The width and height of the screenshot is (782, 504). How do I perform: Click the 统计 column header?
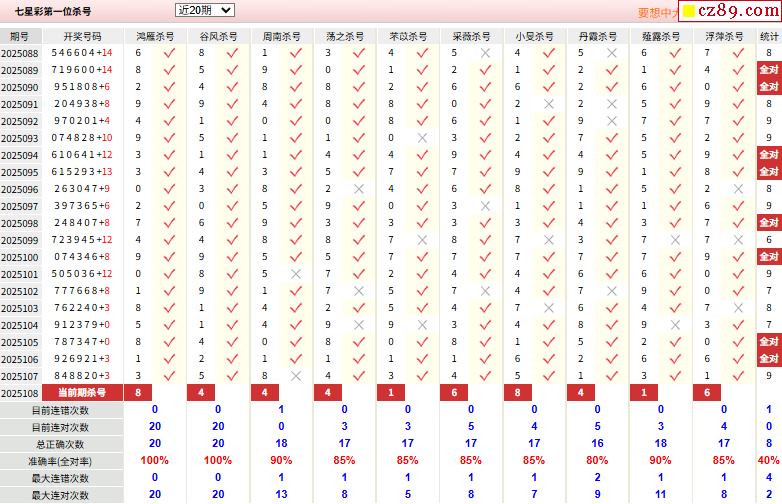point(769,36)
